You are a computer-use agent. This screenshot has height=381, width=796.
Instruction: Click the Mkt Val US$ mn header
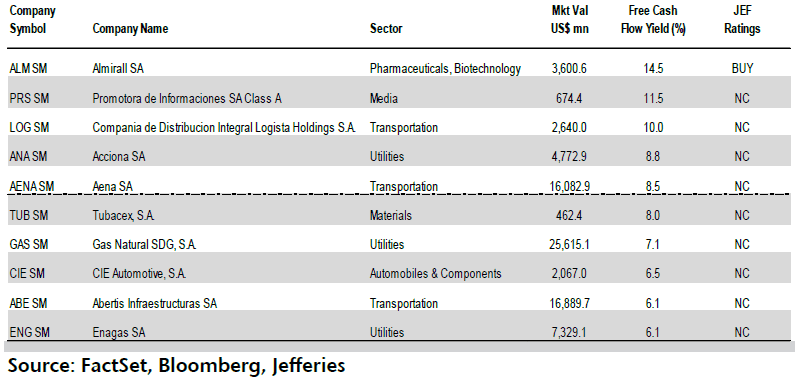(570, 20)
